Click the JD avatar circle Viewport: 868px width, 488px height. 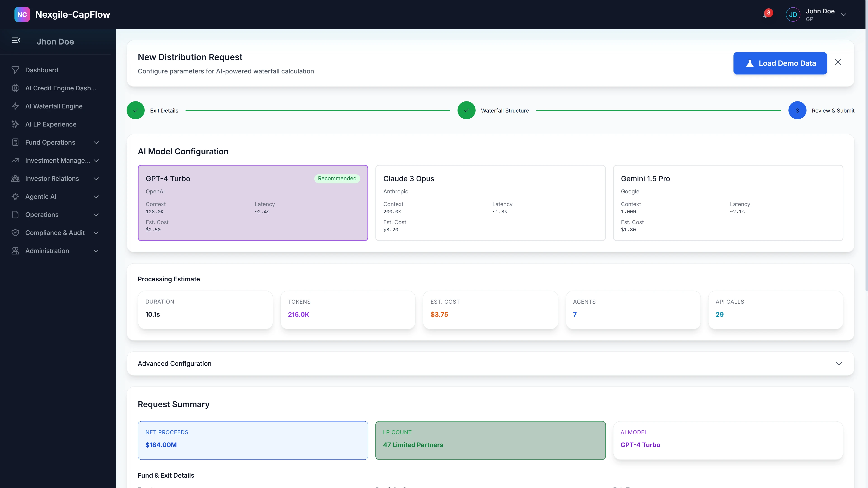[793, 14]
